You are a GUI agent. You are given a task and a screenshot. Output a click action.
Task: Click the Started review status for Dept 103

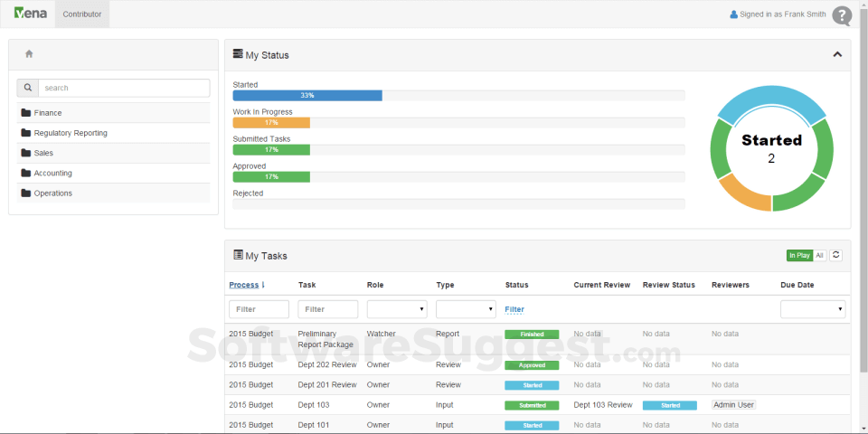point(669,405)
